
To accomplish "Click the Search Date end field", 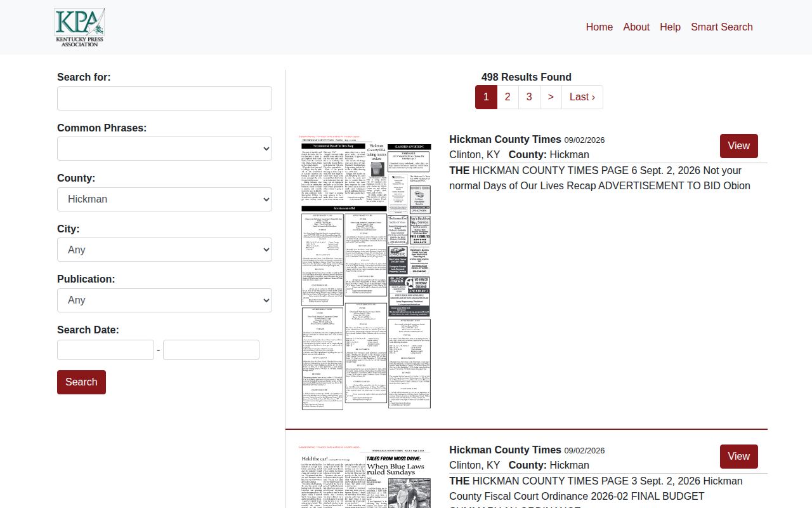I will tap(211, 350).
